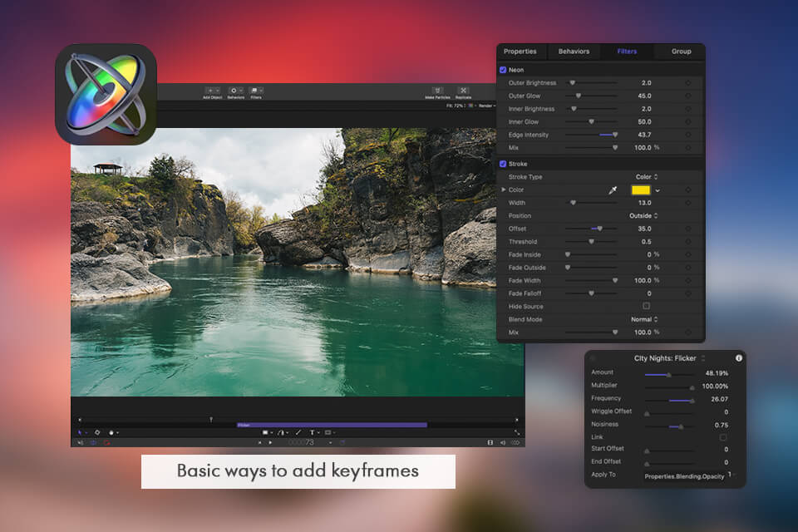Enable the Hide Source checkbox
This screenshot has height=532, width=798.
[647, 306]
